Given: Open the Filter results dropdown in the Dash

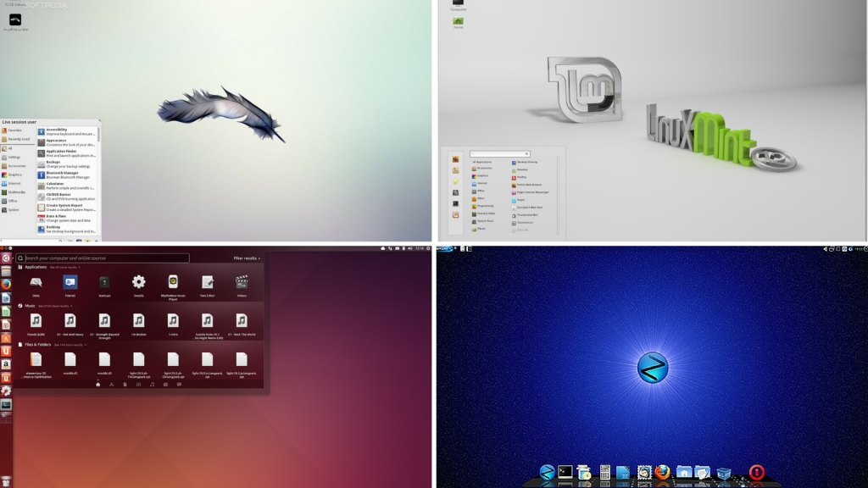Looking at the screenshot, I should point(246,258).
